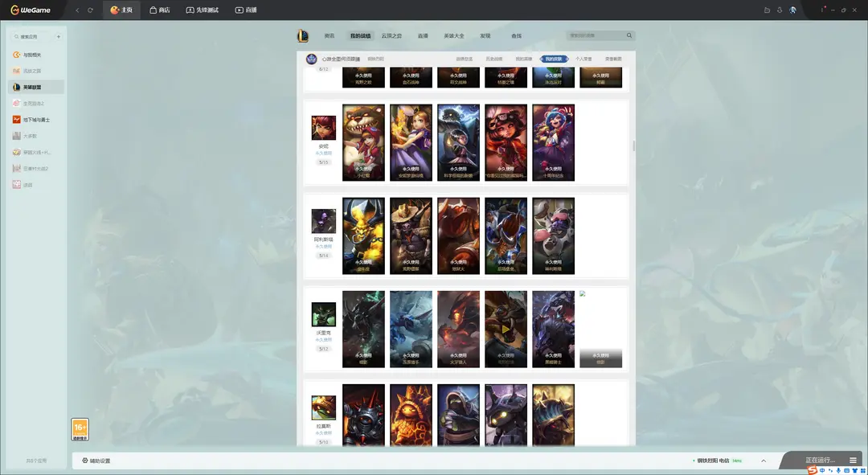This screenshot has height=475, width=868.
Task: Open 辅助设置 with its gear icon
Action: [96, 461]
